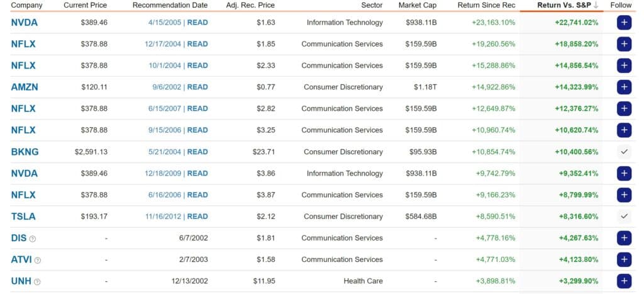Unfollow BKNG using its checkmark
Image resolution: width=644 pixels, height=294 pixels.
point(623,152)
